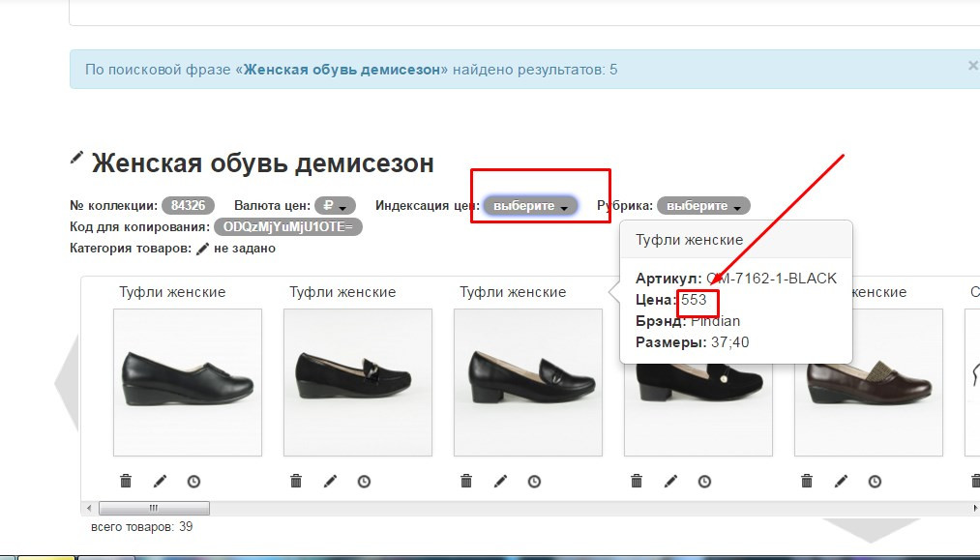Close the search results alert

pyautogui.click(x=972, y=66)
